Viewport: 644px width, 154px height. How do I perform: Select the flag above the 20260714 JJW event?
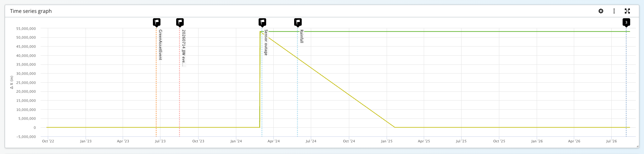tap(180, 22)
